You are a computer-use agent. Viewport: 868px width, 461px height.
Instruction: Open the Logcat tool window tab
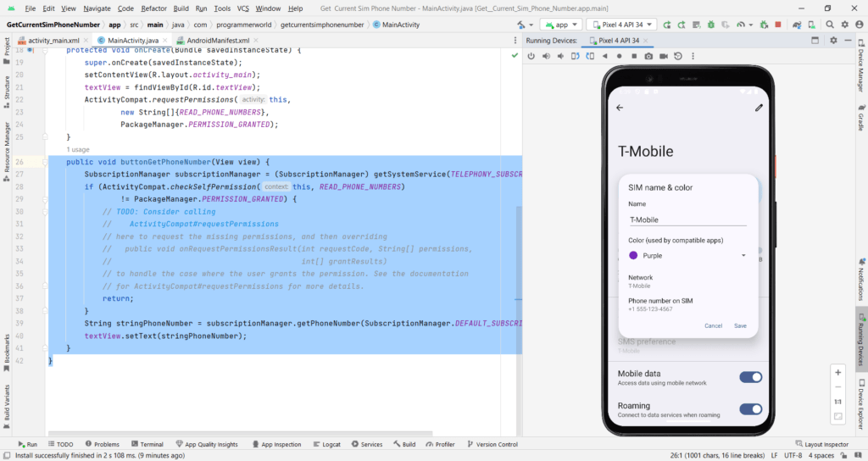(x=327, y=444)
